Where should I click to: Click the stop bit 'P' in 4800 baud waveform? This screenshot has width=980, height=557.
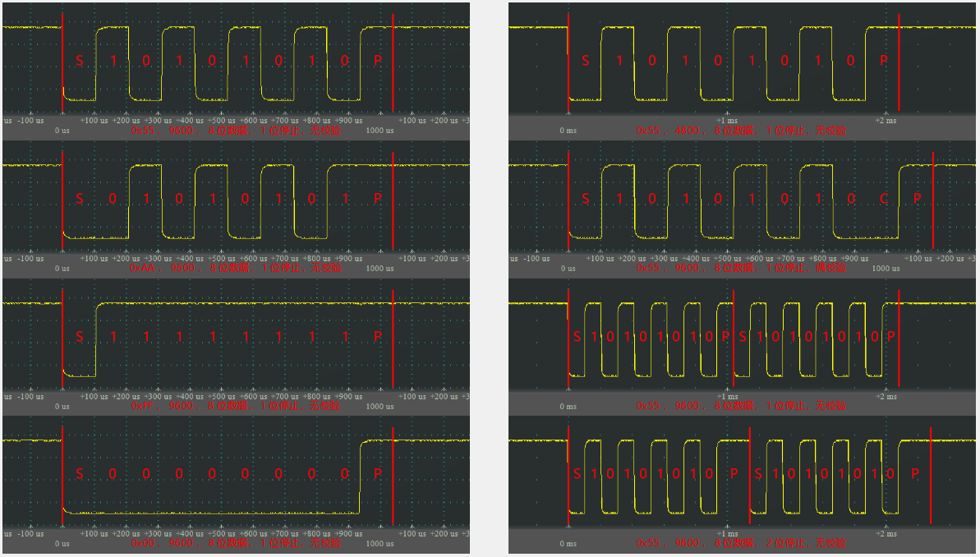point(884,61)
